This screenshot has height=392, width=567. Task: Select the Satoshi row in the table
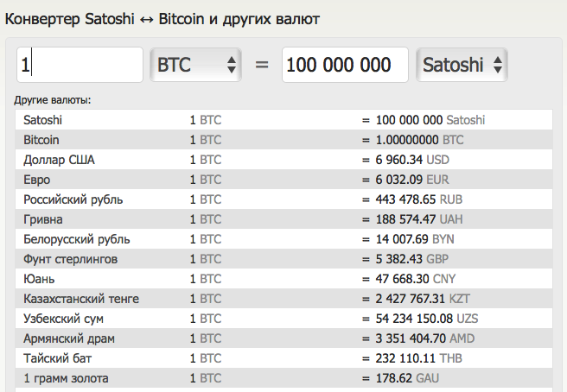[283, 120]
